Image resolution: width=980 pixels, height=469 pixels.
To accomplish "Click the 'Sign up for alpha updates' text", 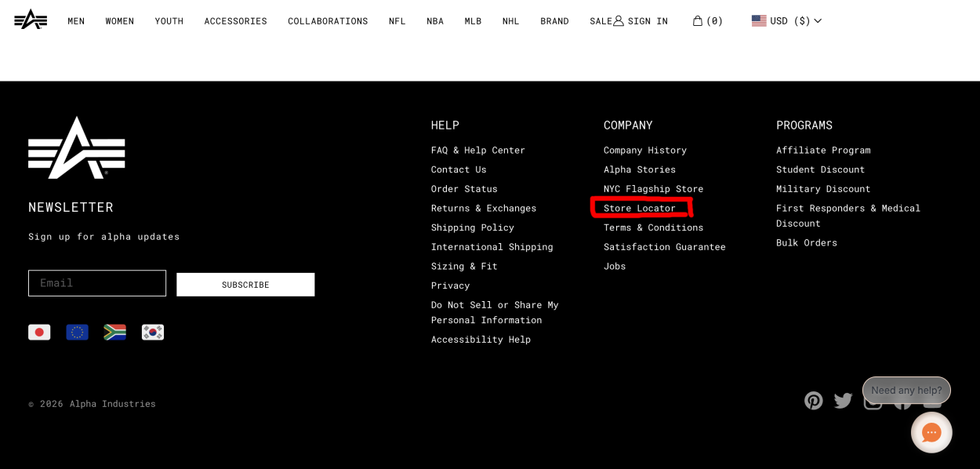I will (104, 237).
